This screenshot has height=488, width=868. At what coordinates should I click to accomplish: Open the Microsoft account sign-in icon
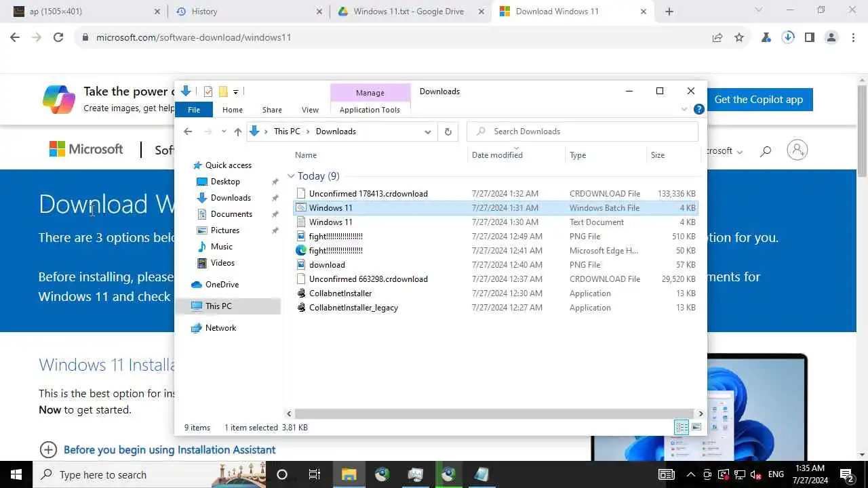(x=797, y=150)
